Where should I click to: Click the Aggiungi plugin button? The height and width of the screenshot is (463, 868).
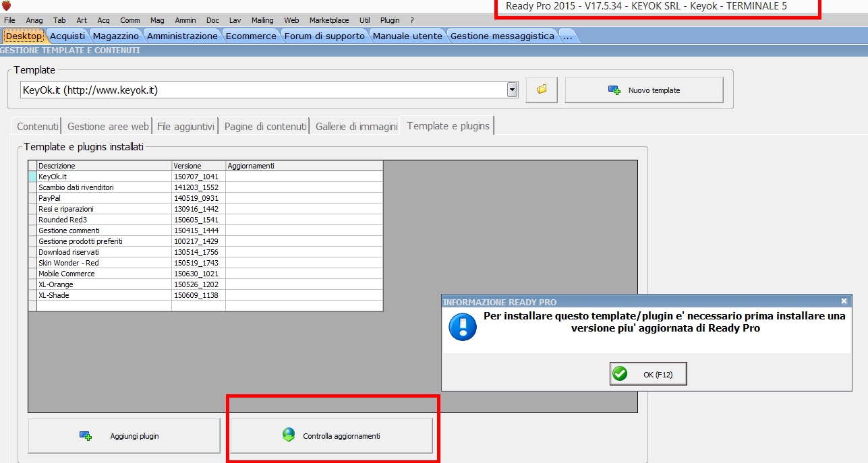click(x=124, y=436)
